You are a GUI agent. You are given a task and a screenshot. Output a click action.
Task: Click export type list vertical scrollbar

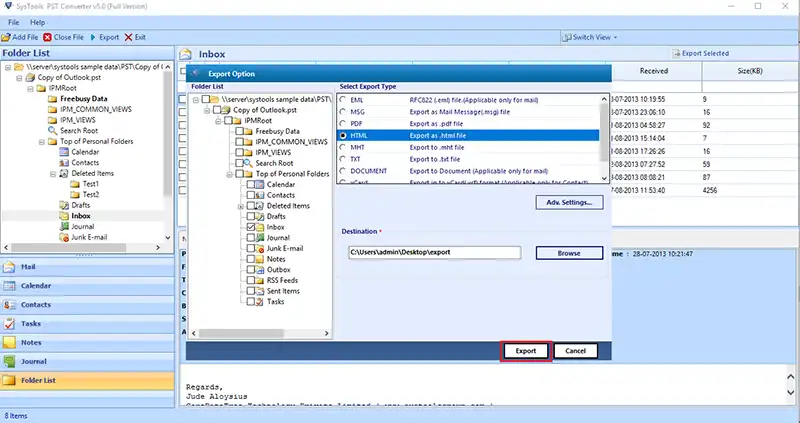click(x=605, y=137)
